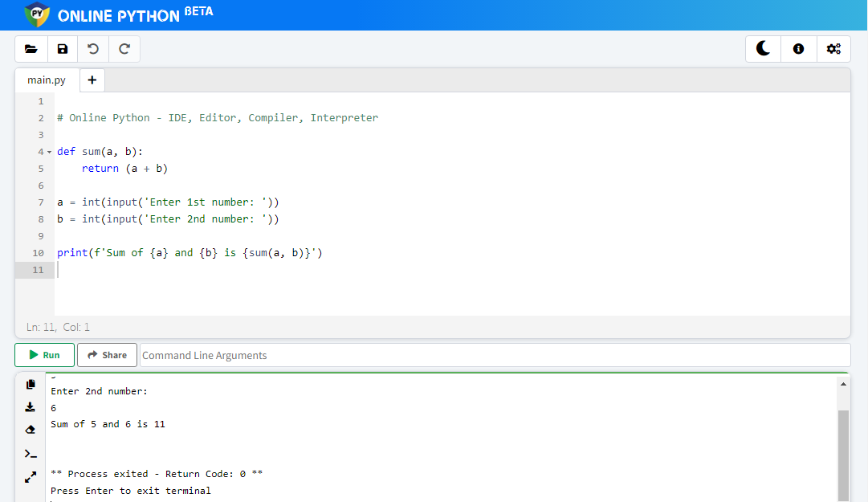Screen dimensions: 868x502
Task: Click the Share button
Action: (x=107, y=355)
